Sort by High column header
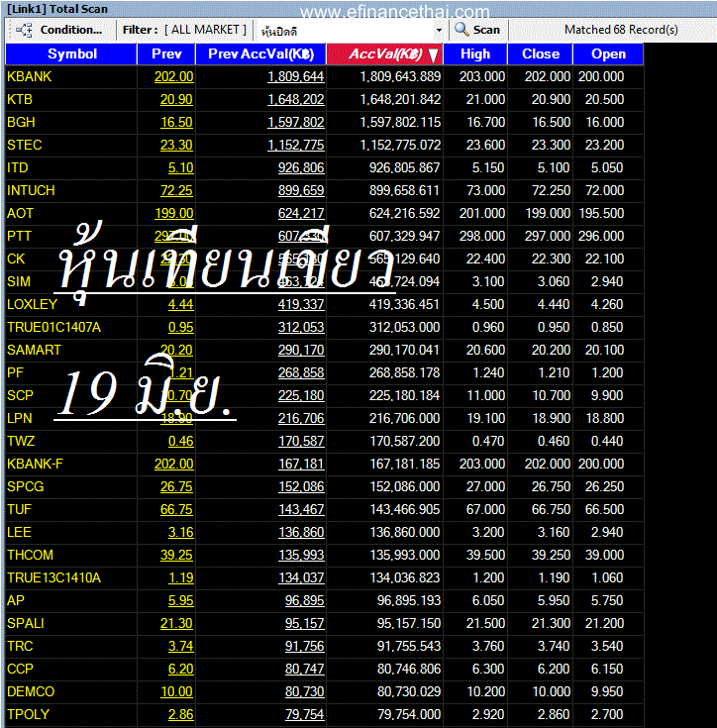The height and width of the screenshot is (728, 717). coord(475,53)
